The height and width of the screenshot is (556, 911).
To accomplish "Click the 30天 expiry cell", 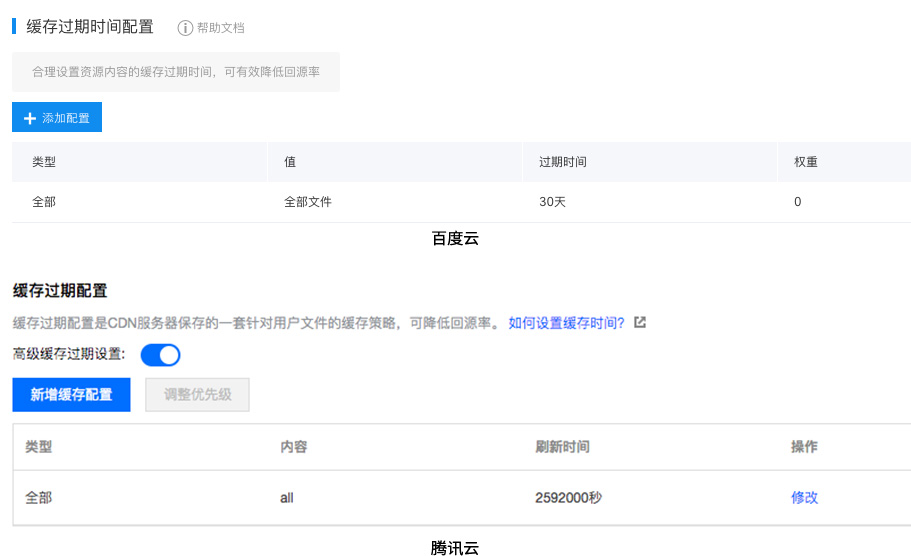I will click(x=553, y=202).
